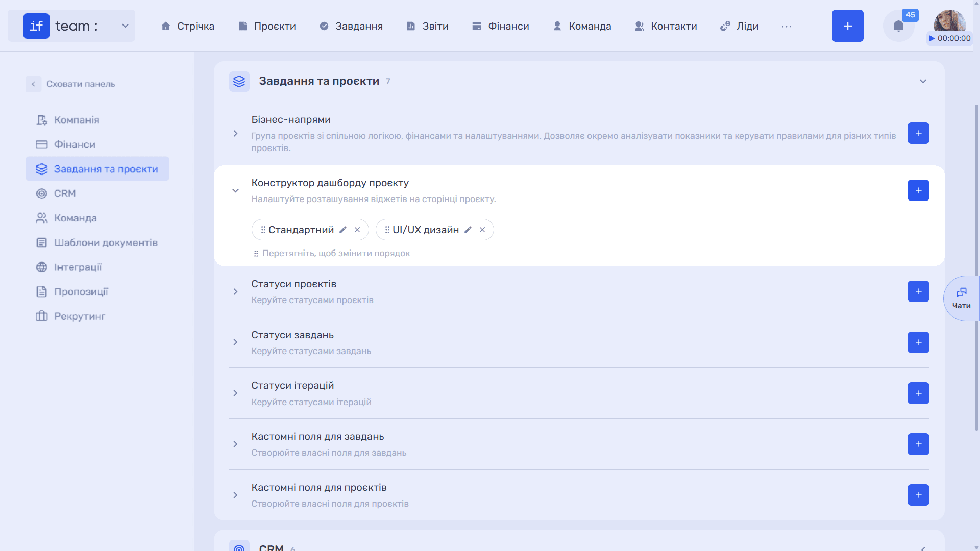Open Команда in the top navigation bar
Screen dimensions: 980x551
point(582,26)
